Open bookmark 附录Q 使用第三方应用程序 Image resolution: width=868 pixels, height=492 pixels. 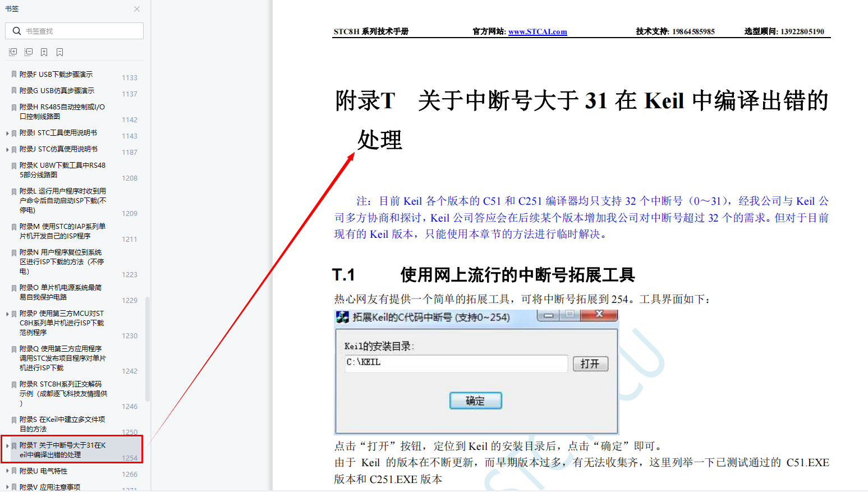pyautogui.click(x=62, y=358)
